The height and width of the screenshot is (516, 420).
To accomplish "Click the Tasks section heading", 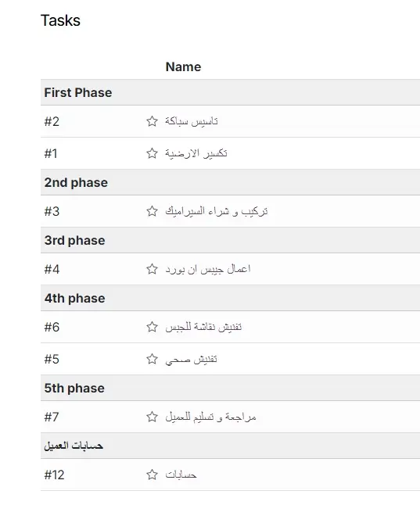I will click(60, 20).
